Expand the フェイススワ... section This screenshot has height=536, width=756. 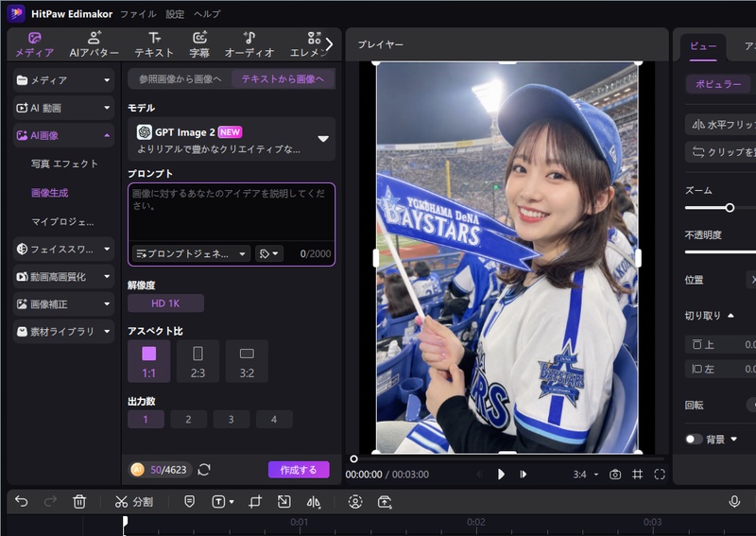tap(63, 249)
